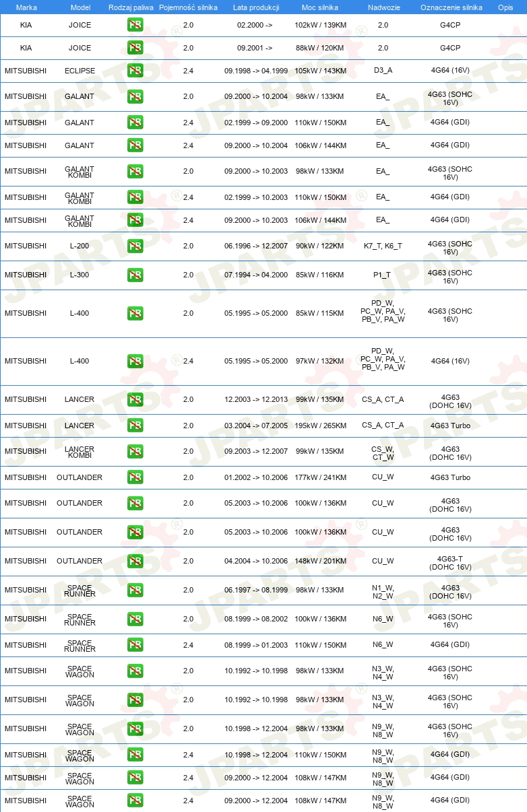Screen dimensions: 527x812
Task: Click fuel icon in GALANT KOMBI 110kW row
Action: click(x=135, y=198)
